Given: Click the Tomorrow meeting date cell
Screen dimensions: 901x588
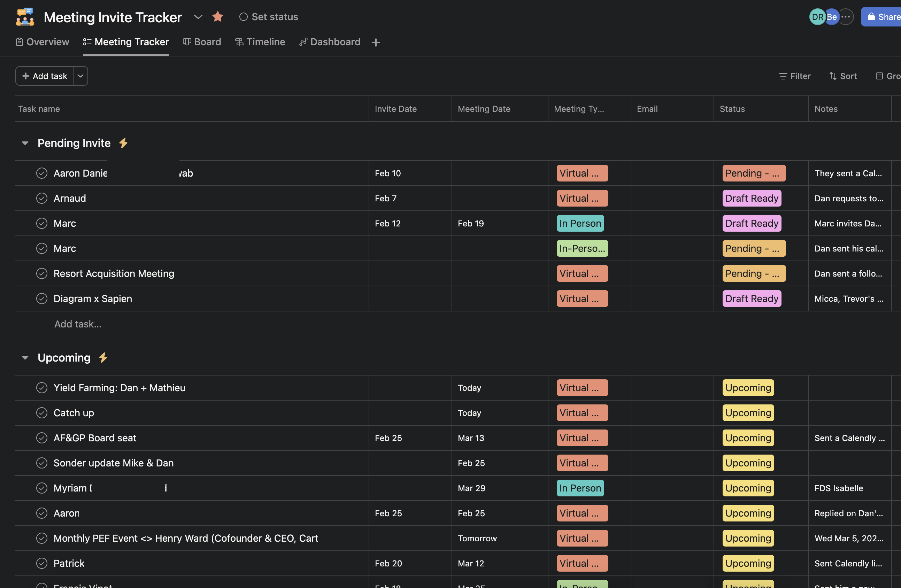Looking at the screenshot, I should coord(477,538).
